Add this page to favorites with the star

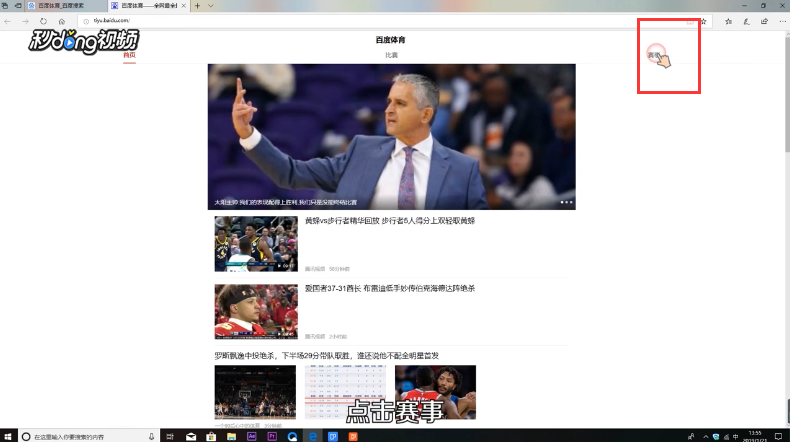coord(704,21)
